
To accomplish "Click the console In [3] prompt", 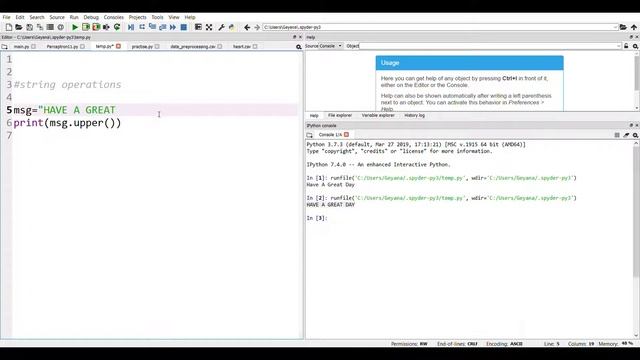I will point(317,218).
